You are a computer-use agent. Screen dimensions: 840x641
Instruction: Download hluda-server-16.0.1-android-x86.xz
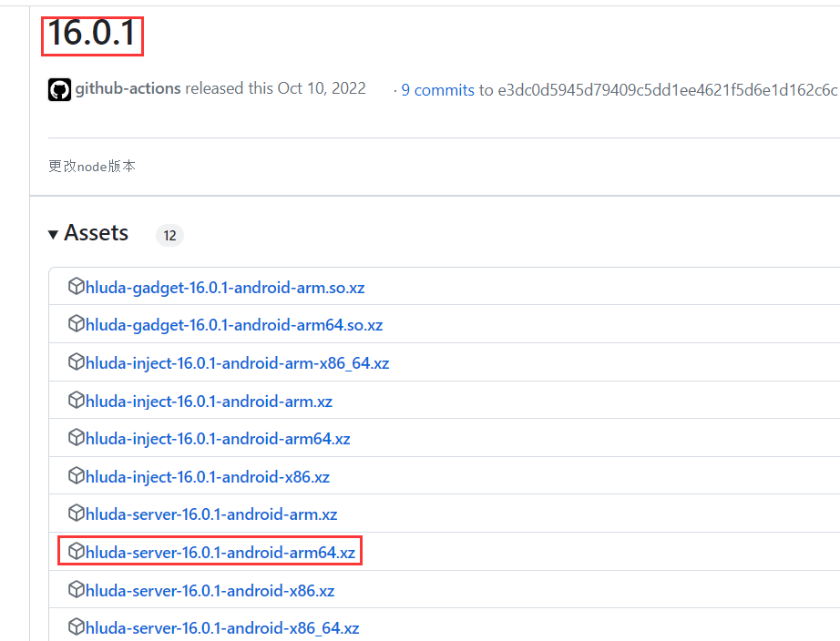click(x=210, y=591)
